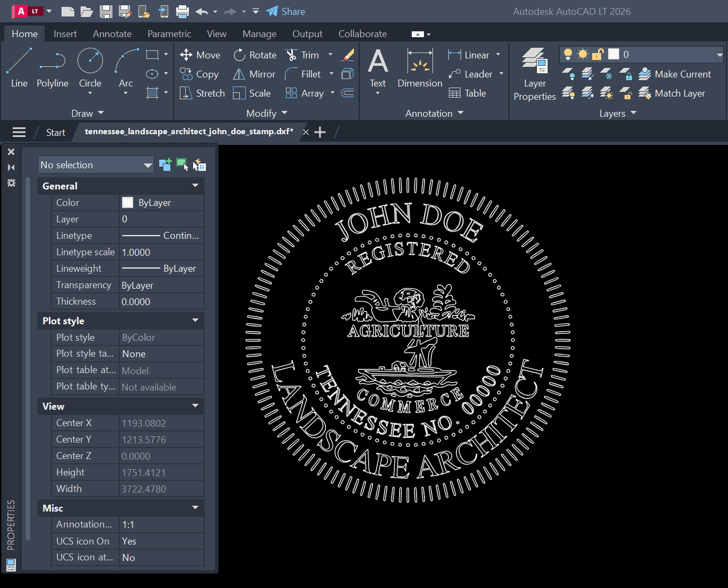The image size is (728, 588).
Task: Switch to the Start file tab
Action: point(56,133)
